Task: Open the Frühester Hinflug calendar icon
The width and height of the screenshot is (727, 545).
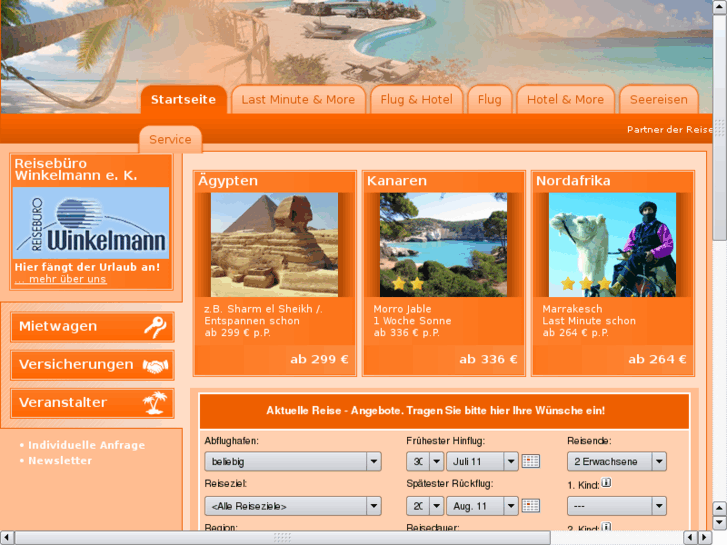Action: pos(531,461)
